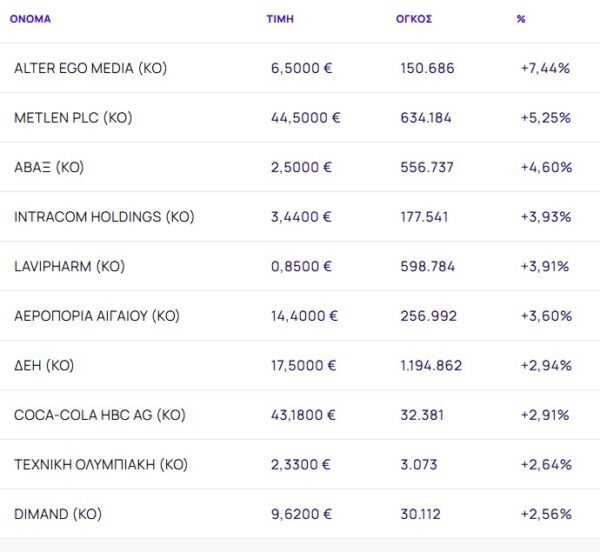Click COCA-COLA HBC volume 32.381

422,415
